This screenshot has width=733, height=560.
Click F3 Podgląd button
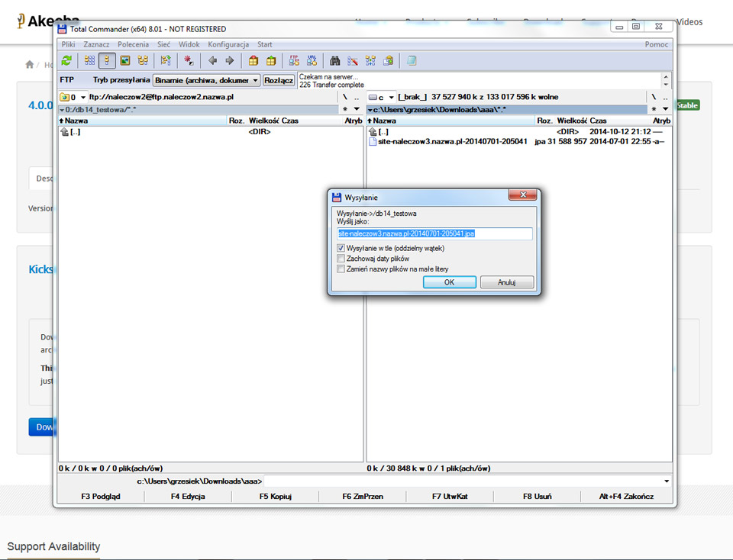pos(101,497)
